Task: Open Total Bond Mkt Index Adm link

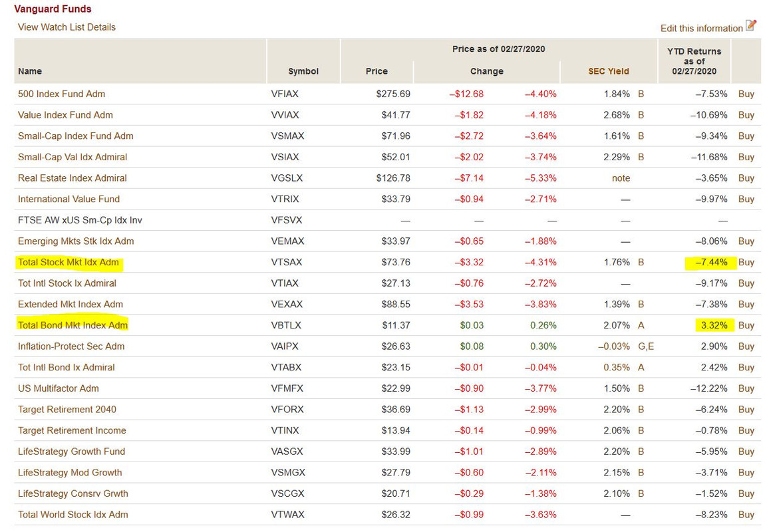Action: point(73,325)
